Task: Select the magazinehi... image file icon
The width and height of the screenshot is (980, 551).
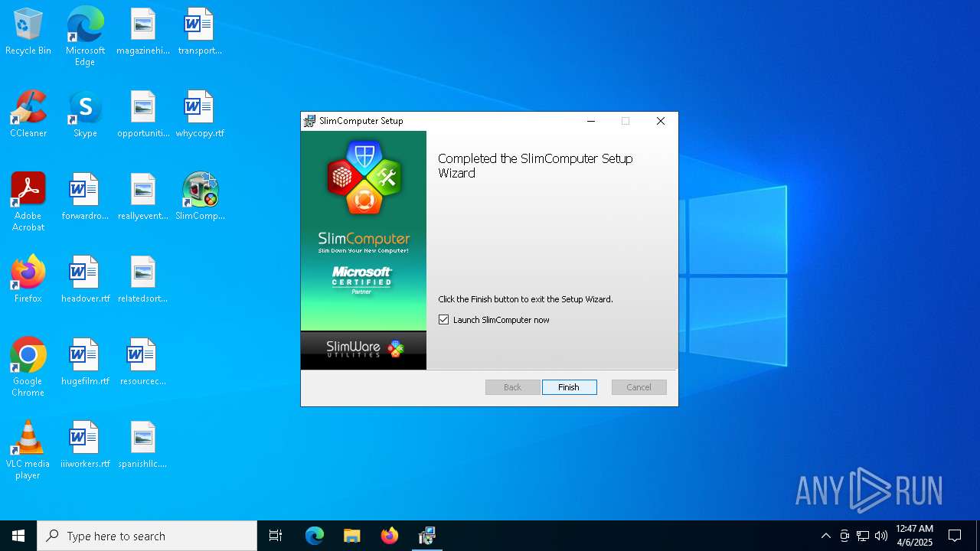Action: point(143,31)
